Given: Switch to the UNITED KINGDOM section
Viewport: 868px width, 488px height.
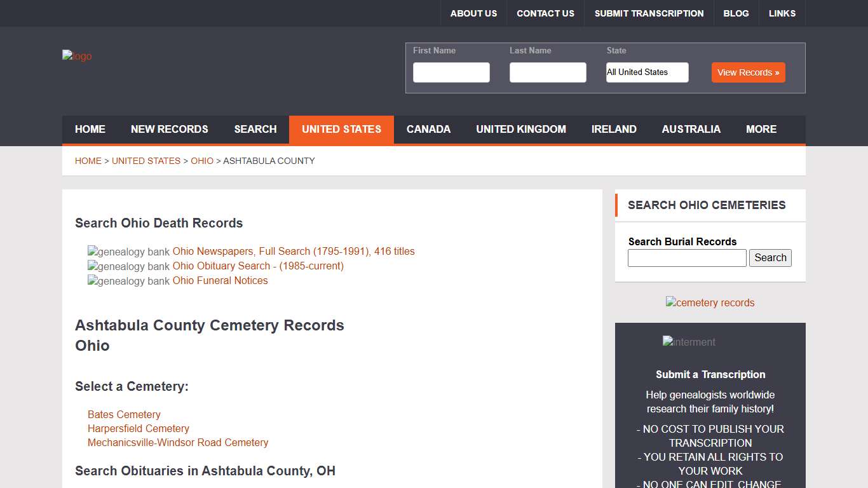Looking at the screenshot, I should (521, 129).
